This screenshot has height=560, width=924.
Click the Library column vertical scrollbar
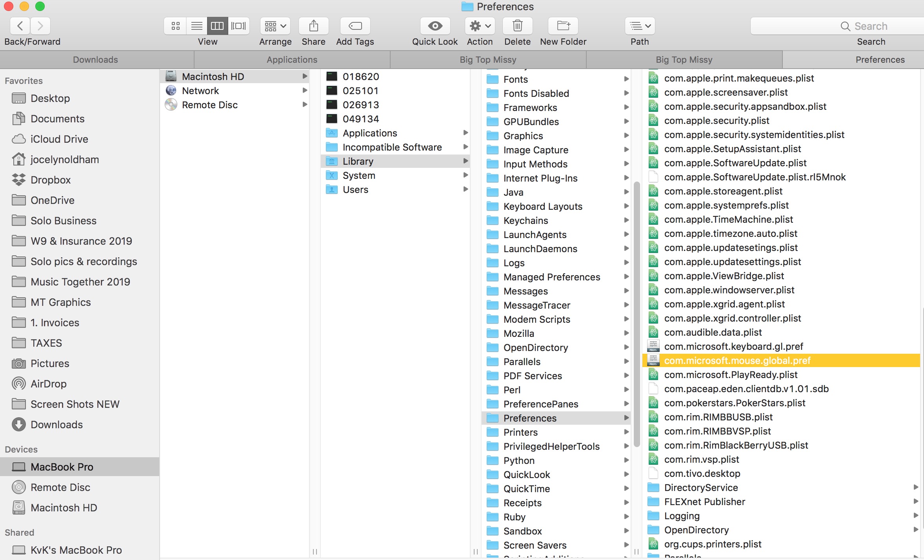(636, 314)
